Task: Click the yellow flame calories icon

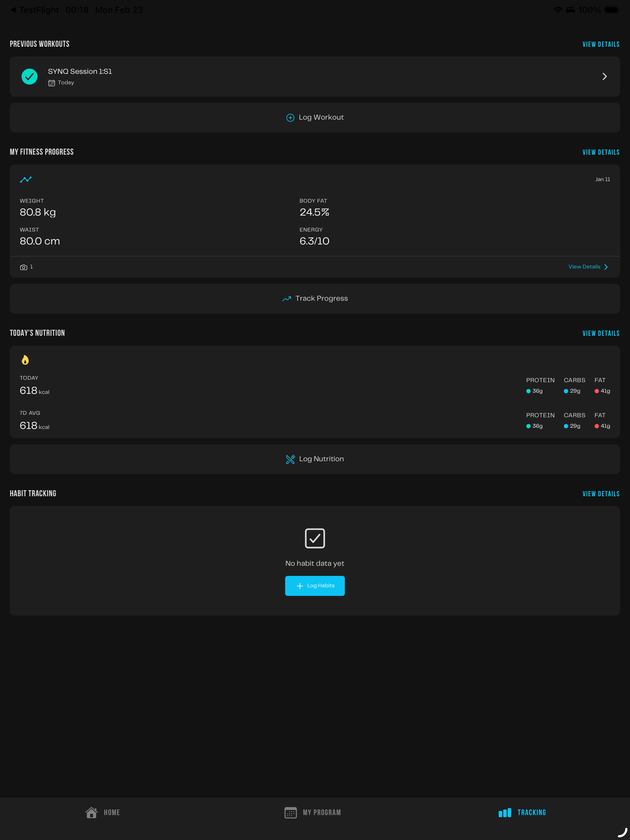Action: [25, 360]
